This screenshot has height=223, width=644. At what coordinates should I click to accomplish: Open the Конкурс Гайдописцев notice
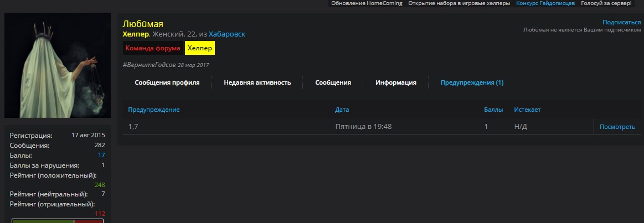point(545,3)
